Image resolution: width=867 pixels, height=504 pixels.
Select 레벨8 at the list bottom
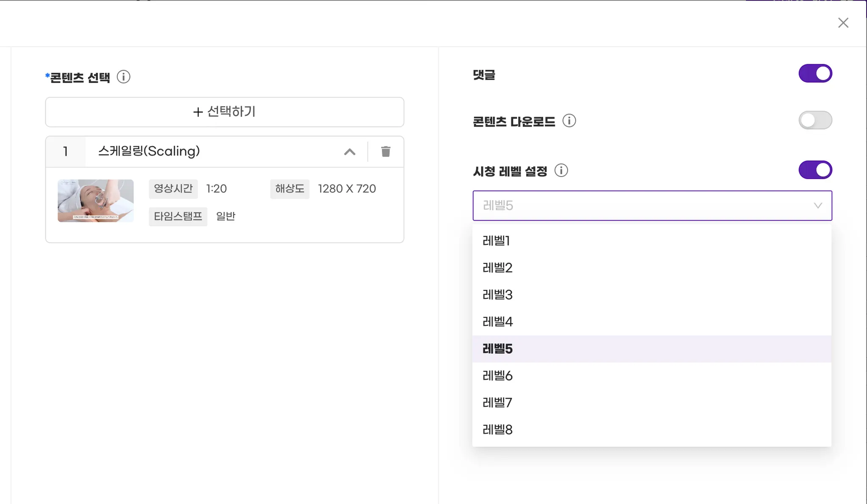pyautogui.click(x=497, y=430)
